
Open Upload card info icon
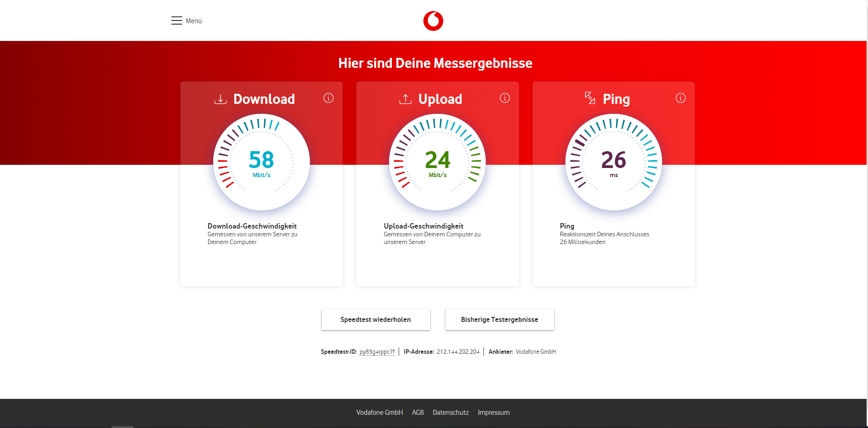click(505, 98)
